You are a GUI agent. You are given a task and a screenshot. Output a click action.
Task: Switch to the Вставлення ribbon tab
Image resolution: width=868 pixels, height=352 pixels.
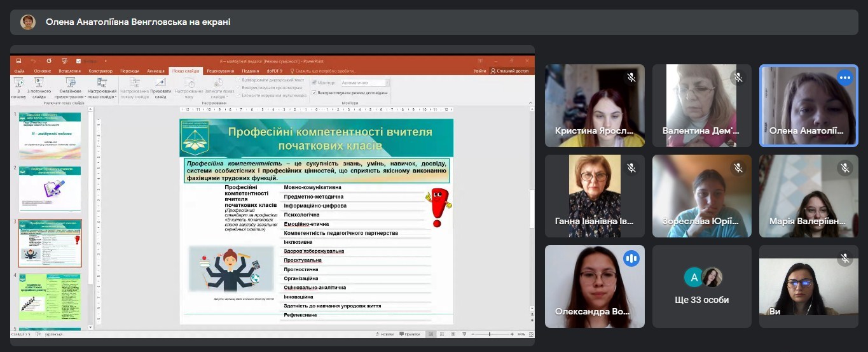pyautogui.click(x=69, y=71)
